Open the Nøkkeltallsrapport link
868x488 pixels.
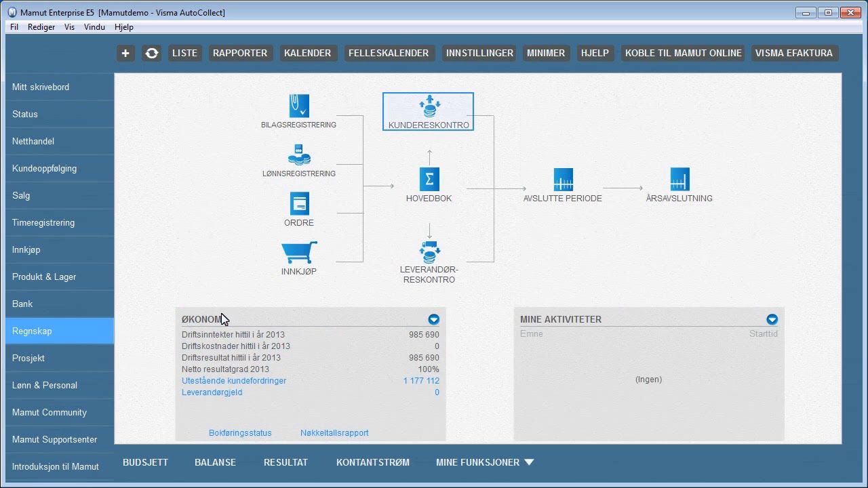[334, 433]
